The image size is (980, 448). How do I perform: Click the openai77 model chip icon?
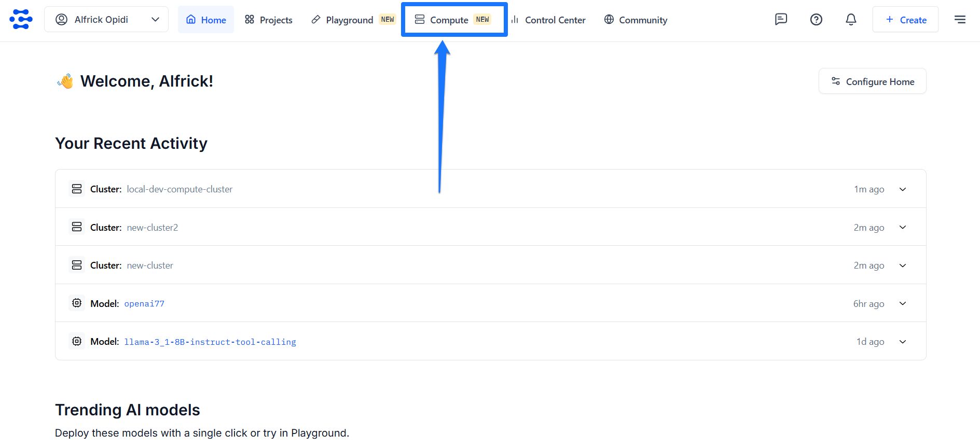click(77, 303)
